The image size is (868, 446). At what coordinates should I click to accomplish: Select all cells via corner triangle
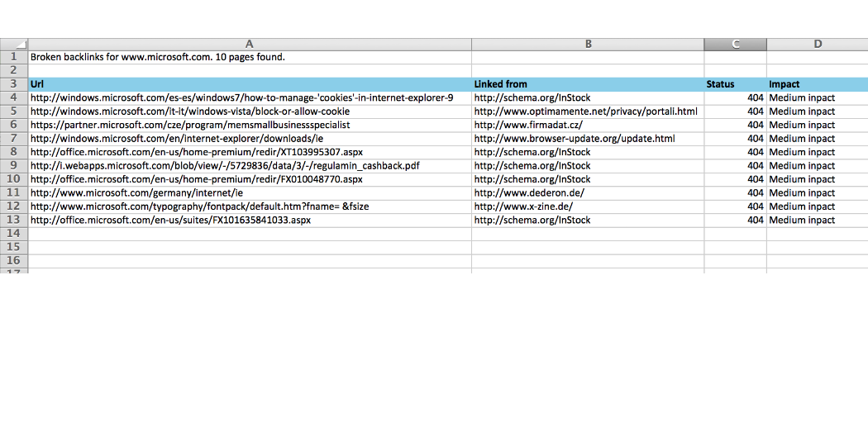pos(14,45)
